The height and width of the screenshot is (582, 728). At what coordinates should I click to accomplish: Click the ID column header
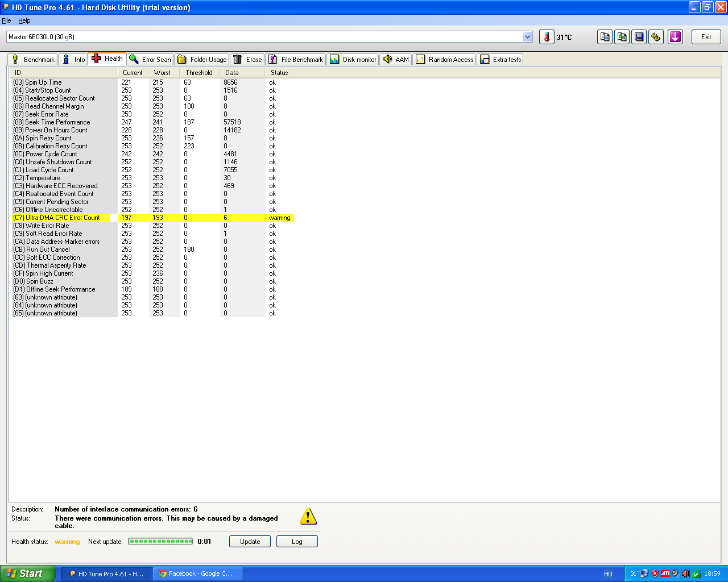pyautogui.click(x=64, y=73)
